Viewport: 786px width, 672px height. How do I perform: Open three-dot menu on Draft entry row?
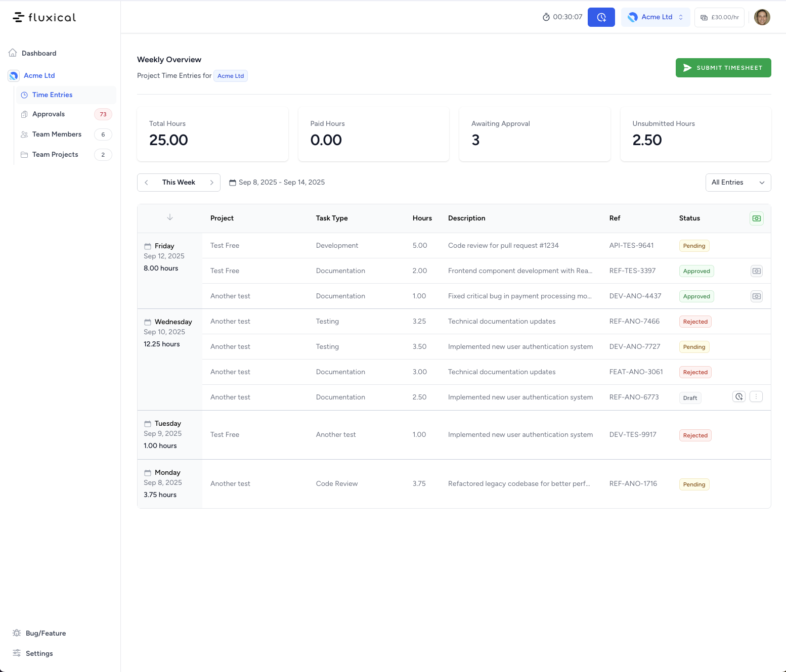pyautogui.click(x=756, y=397)
